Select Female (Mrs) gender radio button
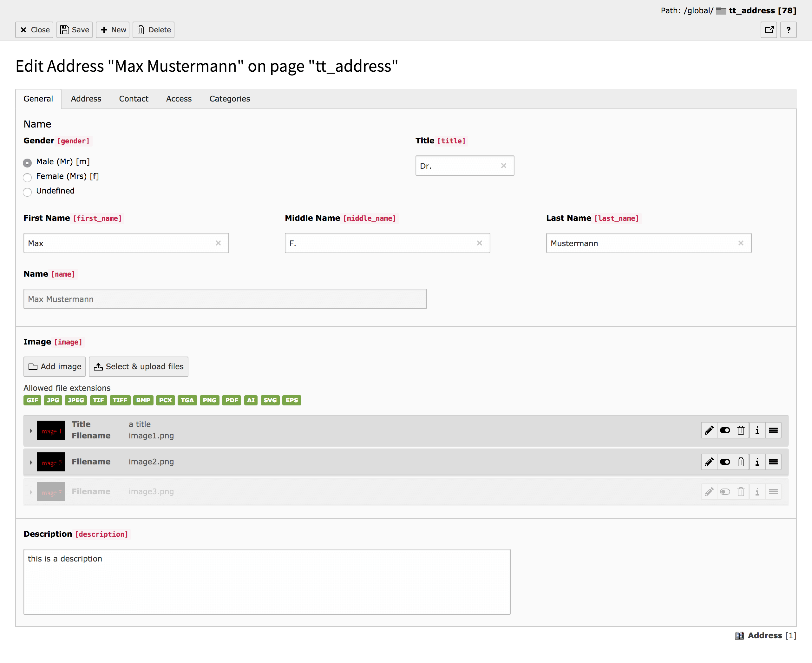This screenshot has height=663, width=812. 27,177
